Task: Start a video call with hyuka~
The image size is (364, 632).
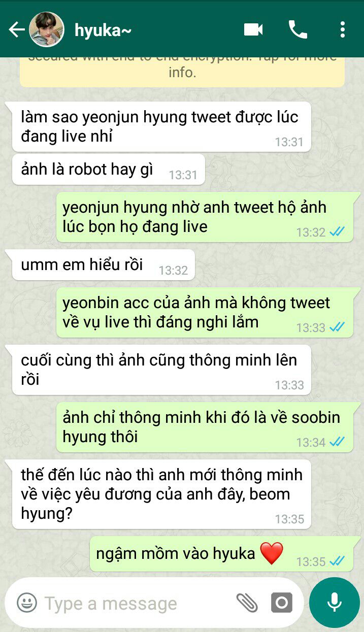Action: [253, 29]
